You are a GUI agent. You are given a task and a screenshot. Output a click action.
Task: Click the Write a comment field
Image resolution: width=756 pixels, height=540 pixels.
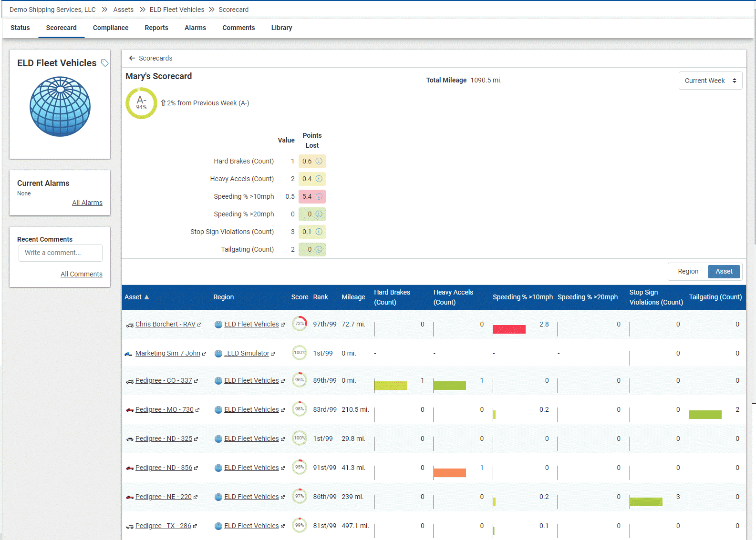[61, 253]
